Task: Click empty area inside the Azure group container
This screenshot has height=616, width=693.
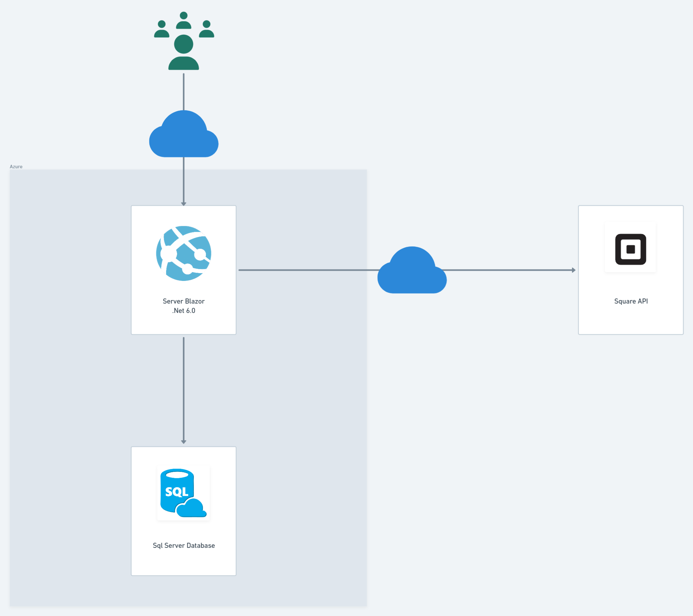Action: point(288,441)
